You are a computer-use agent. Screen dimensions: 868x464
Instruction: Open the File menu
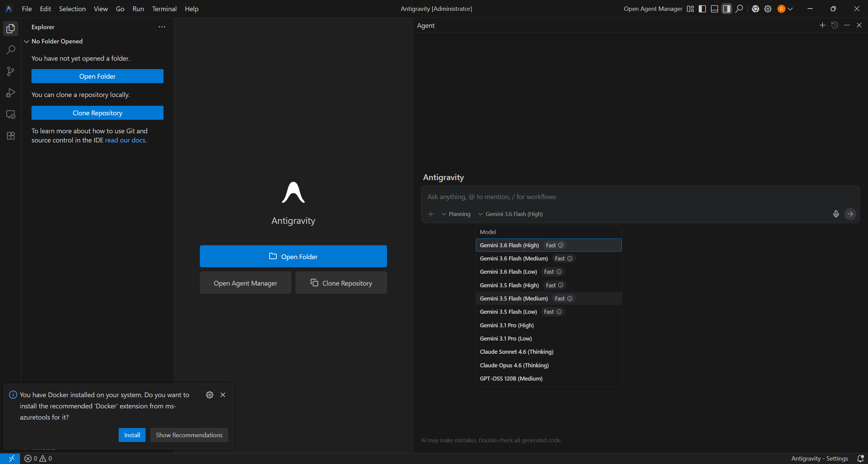pos(26,9)
